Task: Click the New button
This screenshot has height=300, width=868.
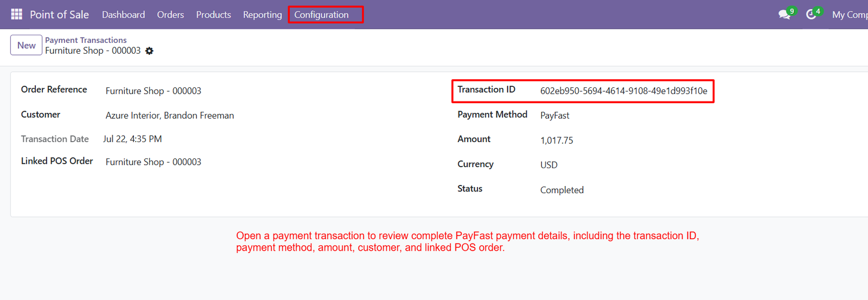Action: pos(26,46)
